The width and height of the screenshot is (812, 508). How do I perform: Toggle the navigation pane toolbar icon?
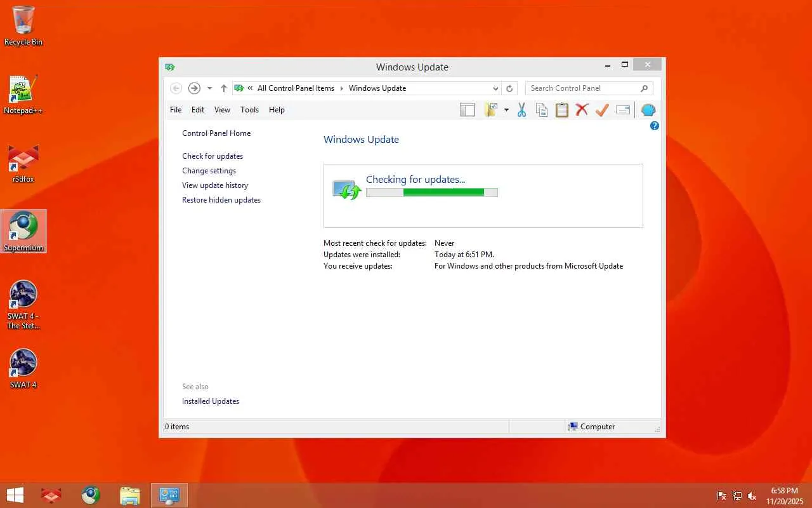point(468,110)
